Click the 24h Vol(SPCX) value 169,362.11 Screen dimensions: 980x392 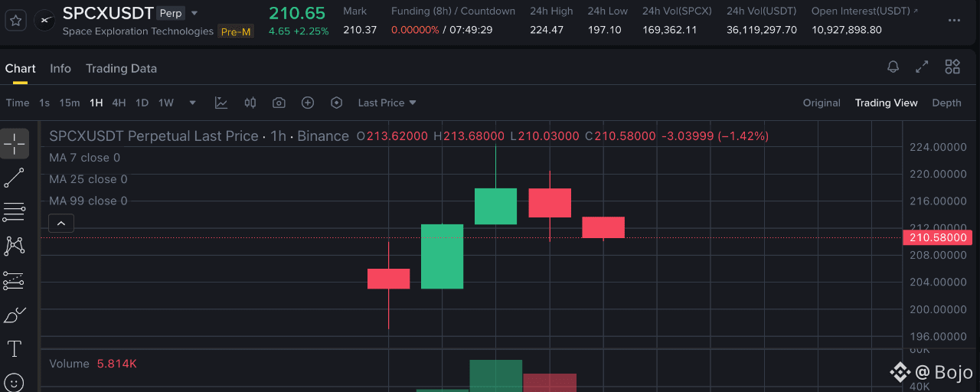(x=670, y=30)
